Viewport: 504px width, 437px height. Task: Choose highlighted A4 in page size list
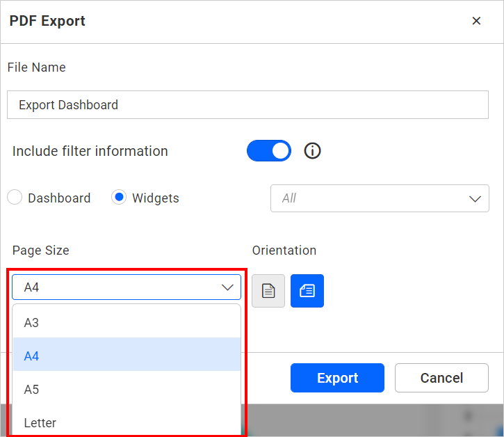(127, 354)
